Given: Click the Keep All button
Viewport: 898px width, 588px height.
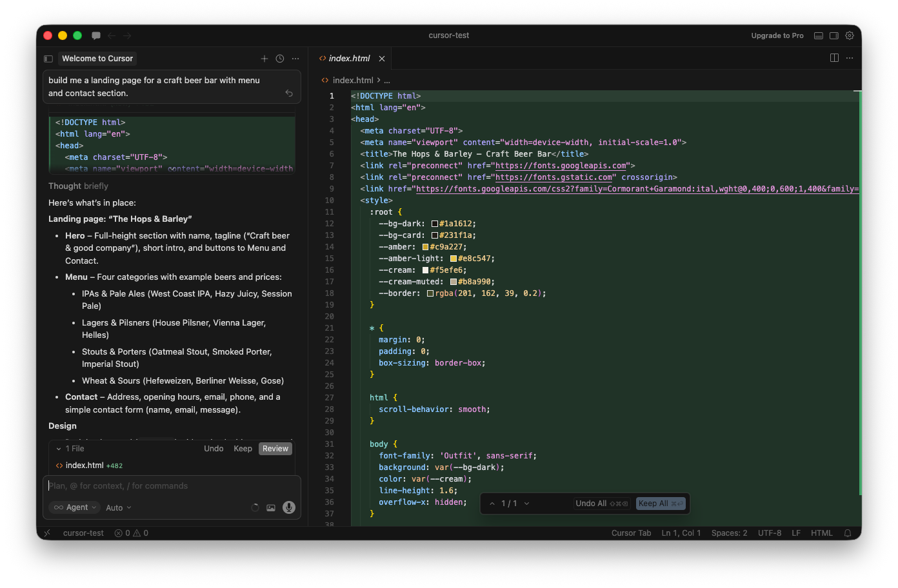Looking at the screenshot, I should [x=660, y=504].
